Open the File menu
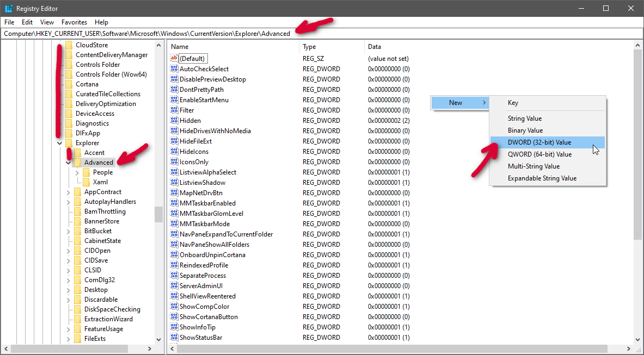Viewport: 644px width, 355px height. point(9,22)
